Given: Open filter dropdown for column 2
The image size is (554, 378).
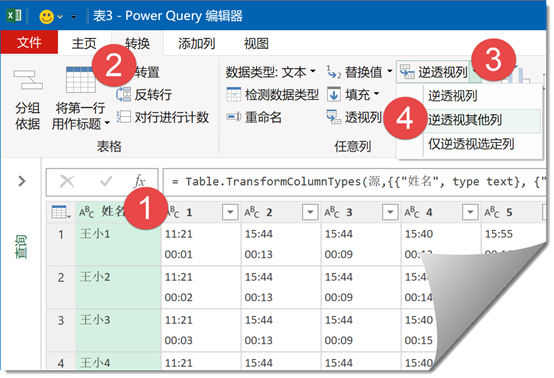Looking at the screenshot, I should [310, 212].
